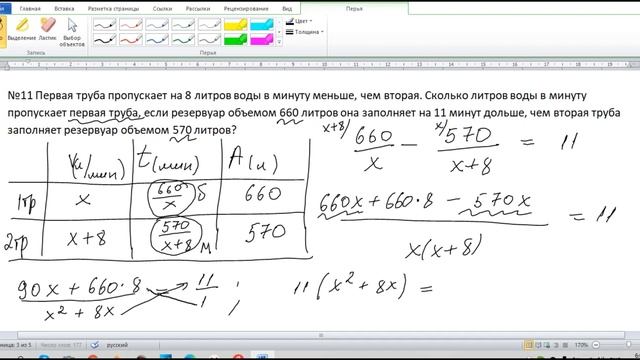
Task: Open the Цвет pen color dropdown
Action: point(299,21)
